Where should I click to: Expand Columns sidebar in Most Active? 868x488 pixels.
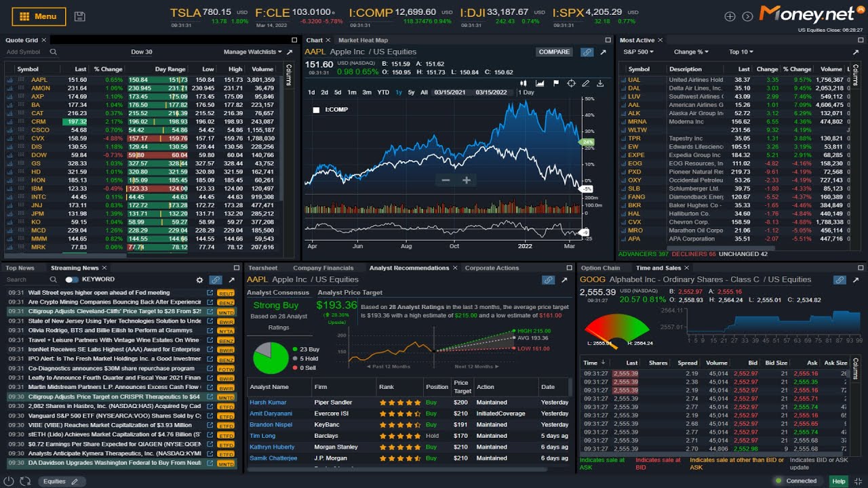click(x=855, y=75)
